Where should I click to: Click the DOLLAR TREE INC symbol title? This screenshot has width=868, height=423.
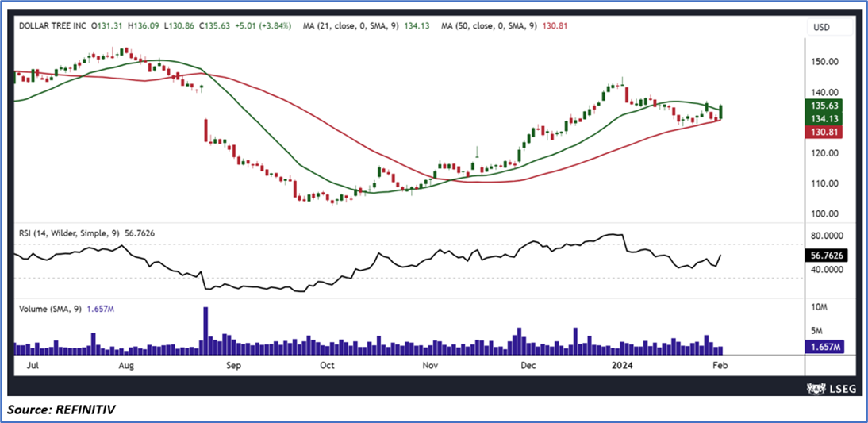point(52,25)
